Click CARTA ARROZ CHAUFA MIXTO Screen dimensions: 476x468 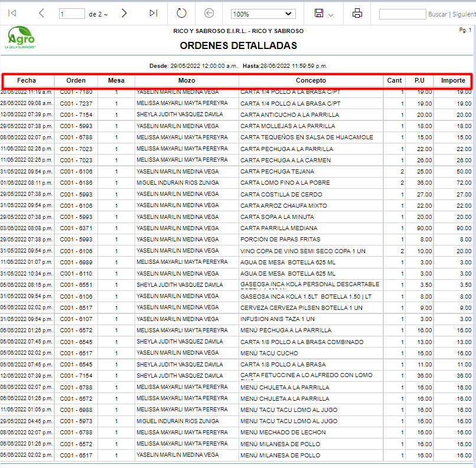pyautogui.click(x=283, y=205)
